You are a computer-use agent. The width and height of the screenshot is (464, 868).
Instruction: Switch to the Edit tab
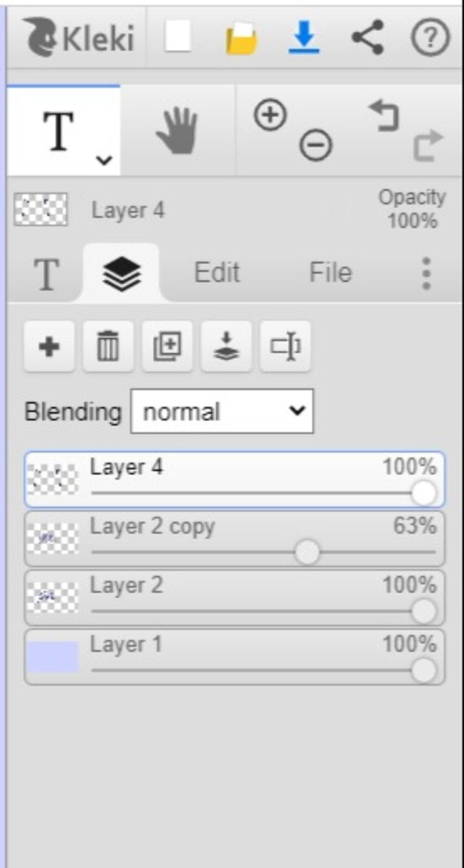217,273
